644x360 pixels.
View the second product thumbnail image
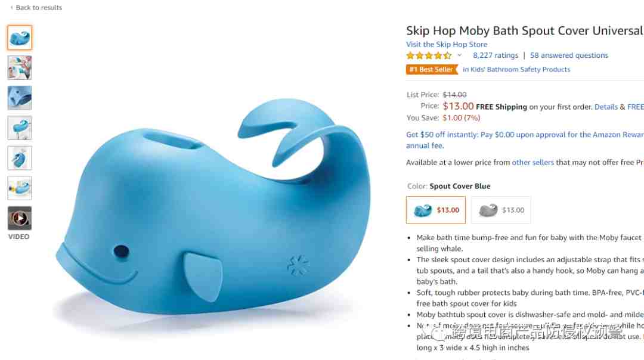click(x=19, y=68)
